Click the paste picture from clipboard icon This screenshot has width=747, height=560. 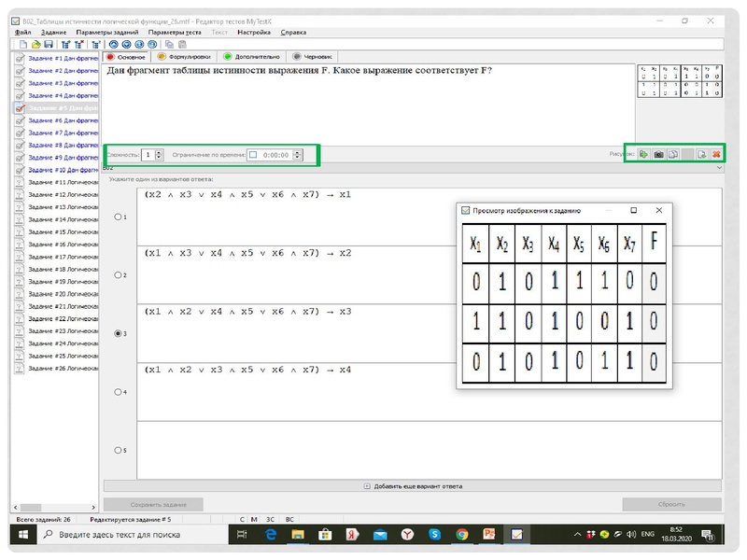[672, 154]
